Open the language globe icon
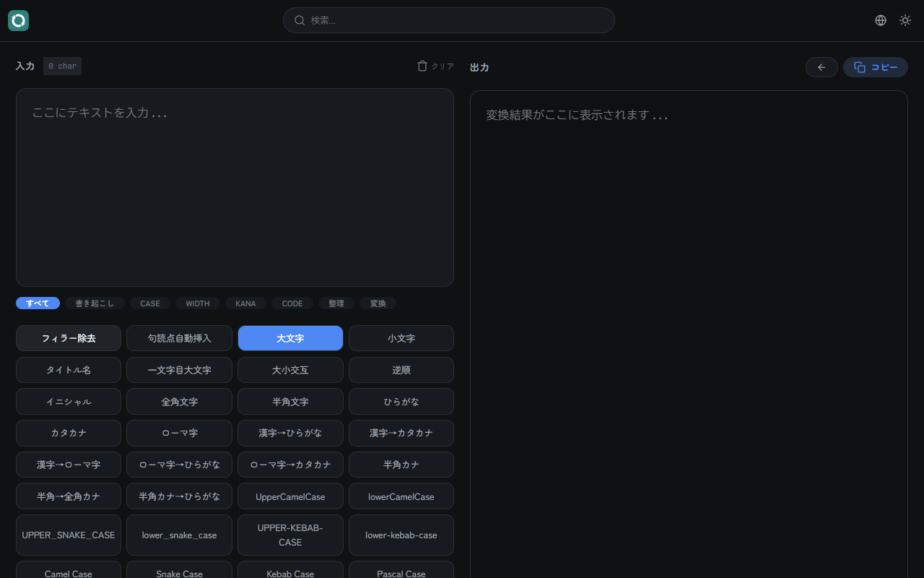Image resolution: width=924 pixels, height=578 pixels. coord(881,20)
